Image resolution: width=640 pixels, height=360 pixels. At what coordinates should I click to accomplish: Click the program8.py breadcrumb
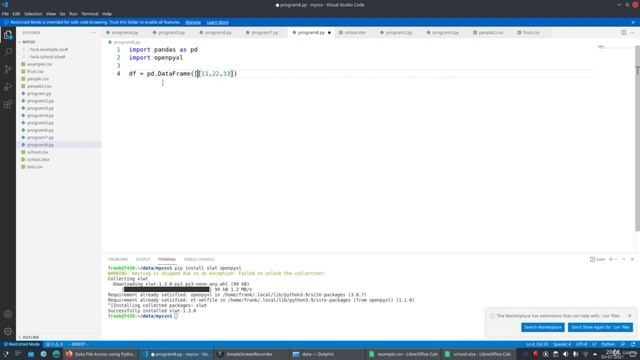point(124,42)
